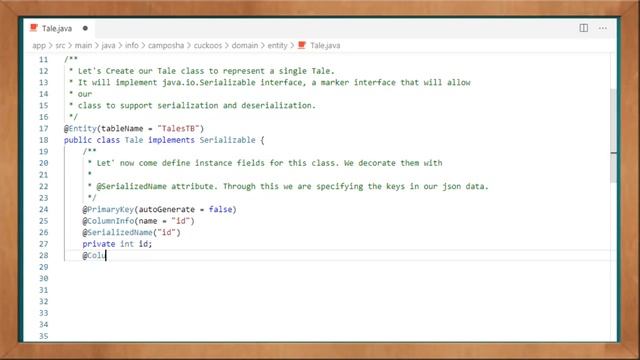Click 'tableName' inside the @Entity annotation
640x360 pixels.
122,129
